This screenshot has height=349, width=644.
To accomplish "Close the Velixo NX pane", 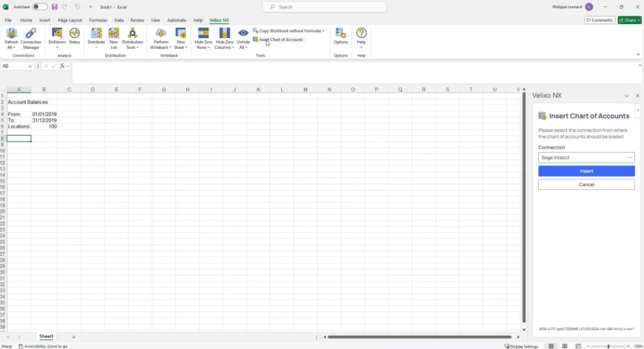I will [x=637, y=96].
